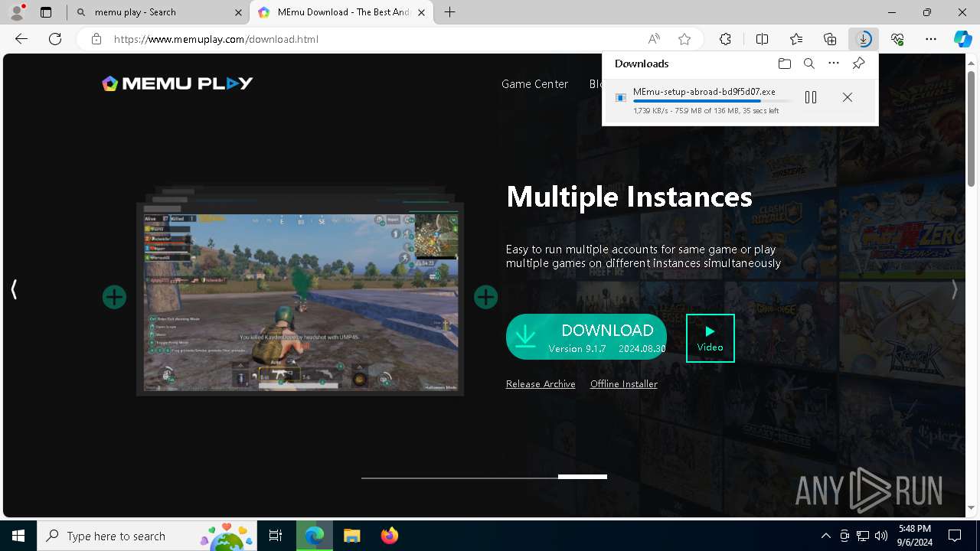
Task: Refresh the current page
Action: point(55,39)
